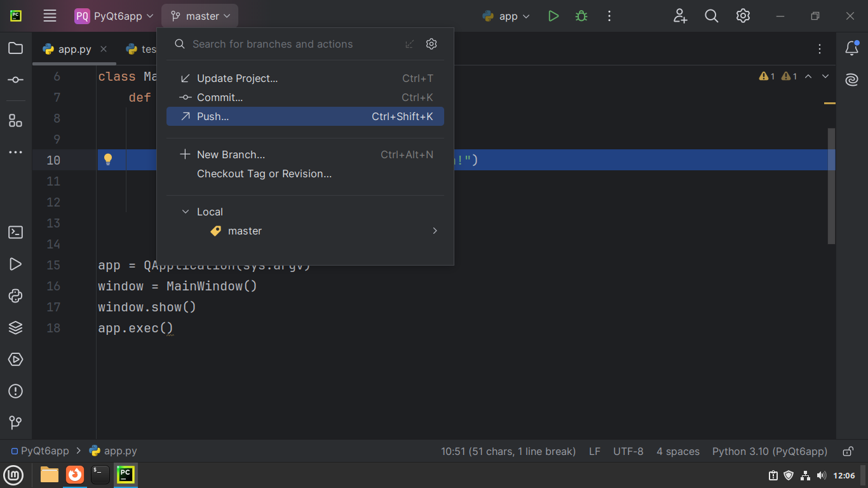Open the Problems tool window

tap(16, 391)
